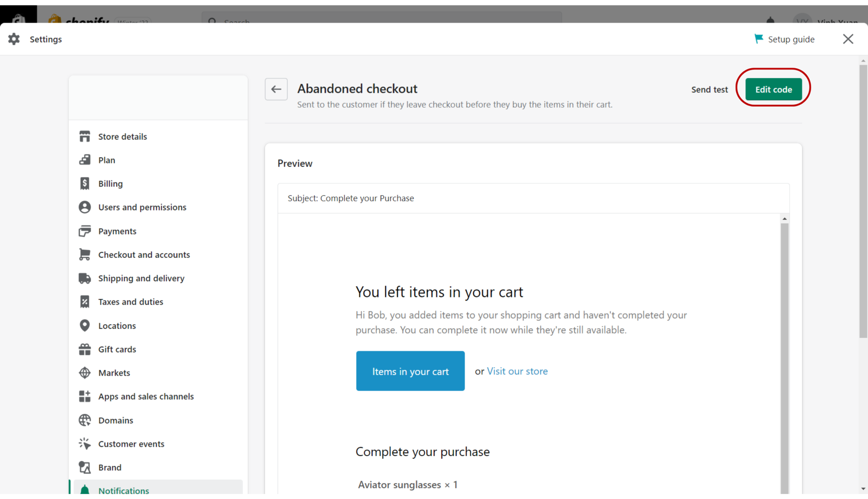
Task: Close Settings with the X button
Action: [848, 39]
